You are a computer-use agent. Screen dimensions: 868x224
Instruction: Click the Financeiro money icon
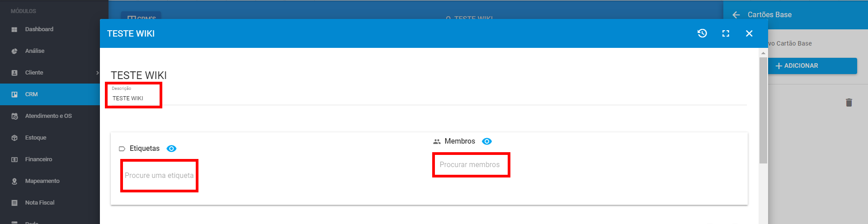tap(14, 159)
